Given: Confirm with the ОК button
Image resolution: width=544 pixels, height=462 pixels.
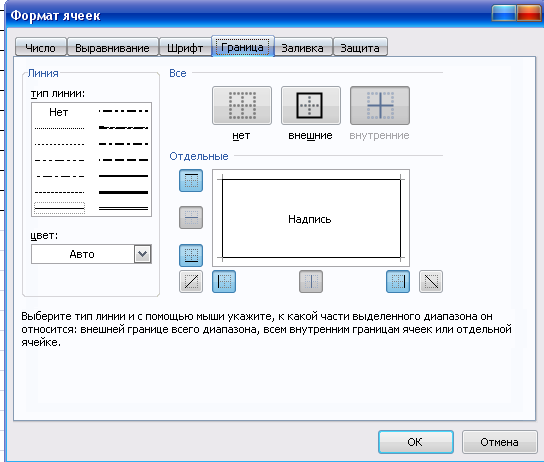Looking at the screenshot, I should pos(416,442).
